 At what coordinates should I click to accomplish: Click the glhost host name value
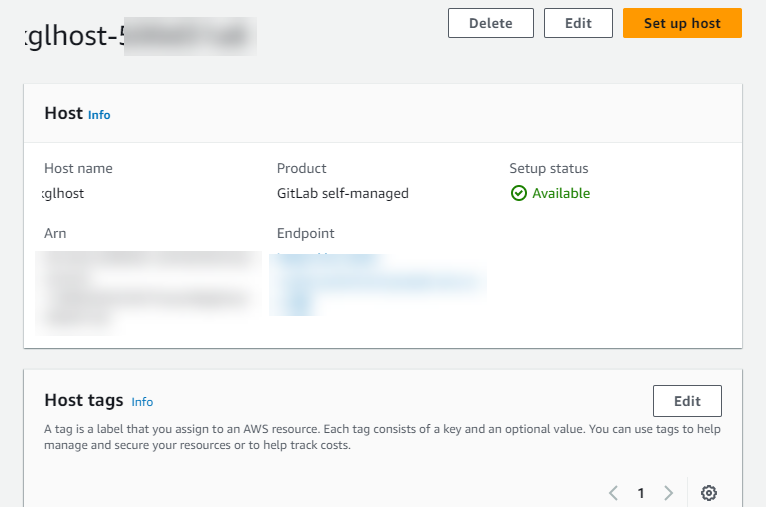[x=64, y=194]
